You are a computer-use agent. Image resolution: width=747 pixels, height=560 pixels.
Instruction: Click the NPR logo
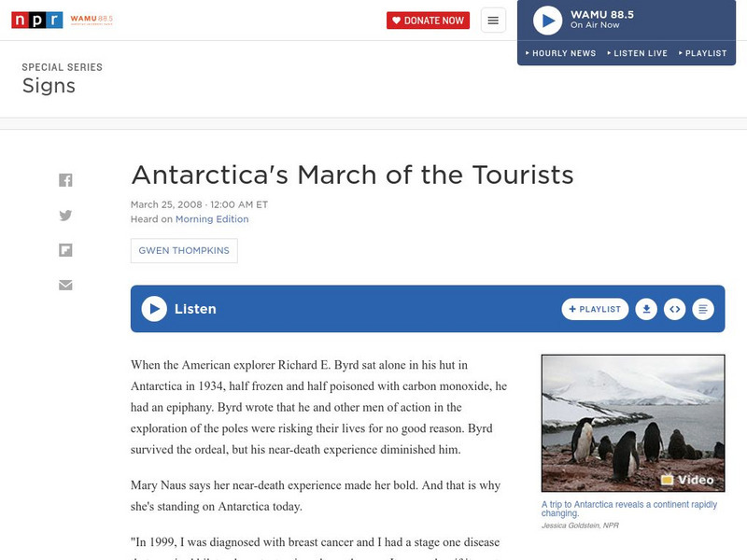click(37, 20)
